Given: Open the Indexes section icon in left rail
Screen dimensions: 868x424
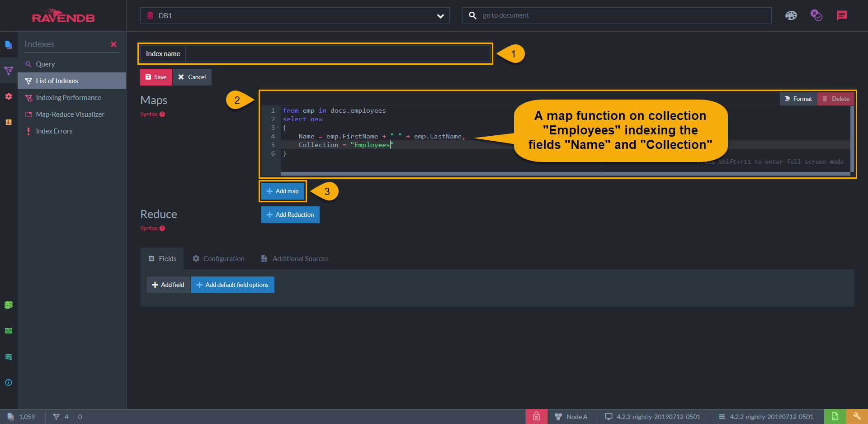Looking at the screenshot, I should 9,70.
